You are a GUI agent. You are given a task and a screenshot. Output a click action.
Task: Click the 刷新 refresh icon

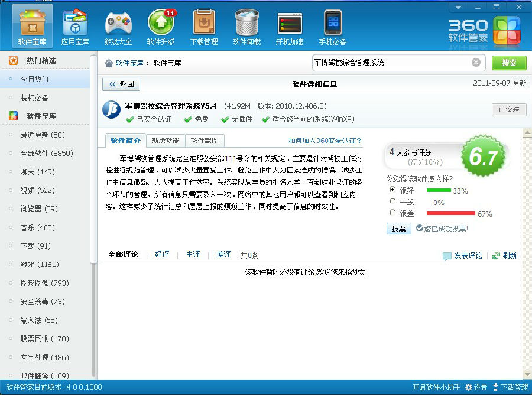[496, 256]
